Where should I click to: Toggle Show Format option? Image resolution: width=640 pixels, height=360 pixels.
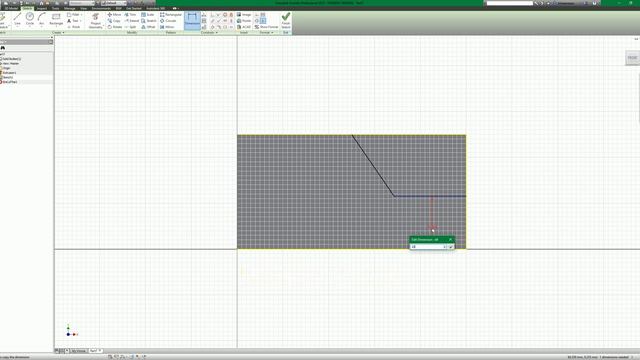(267, 27)
